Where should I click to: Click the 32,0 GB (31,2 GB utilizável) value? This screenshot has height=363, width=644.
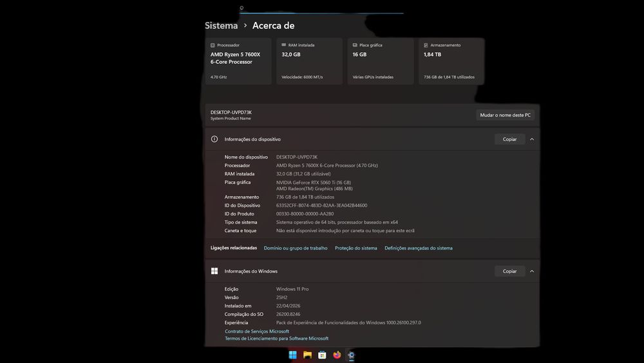click(x=303, y=174)
